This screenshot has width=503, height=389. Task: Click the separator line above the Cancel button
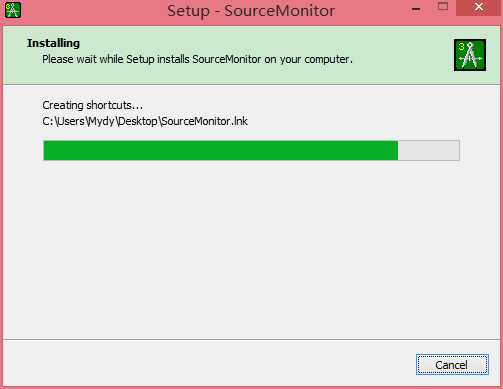coord(251,340)
